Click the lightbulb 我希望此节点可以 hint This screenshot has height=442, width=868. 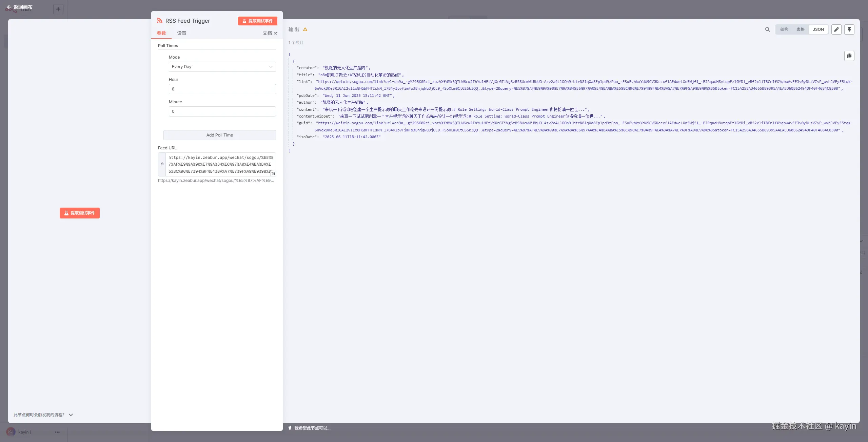pos(309,428)
